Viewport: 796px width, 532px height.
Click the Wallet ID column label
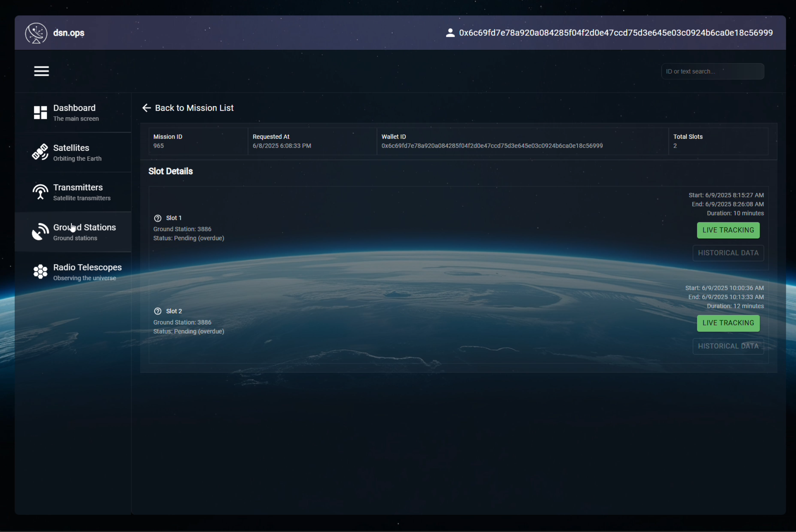(394, 137)
